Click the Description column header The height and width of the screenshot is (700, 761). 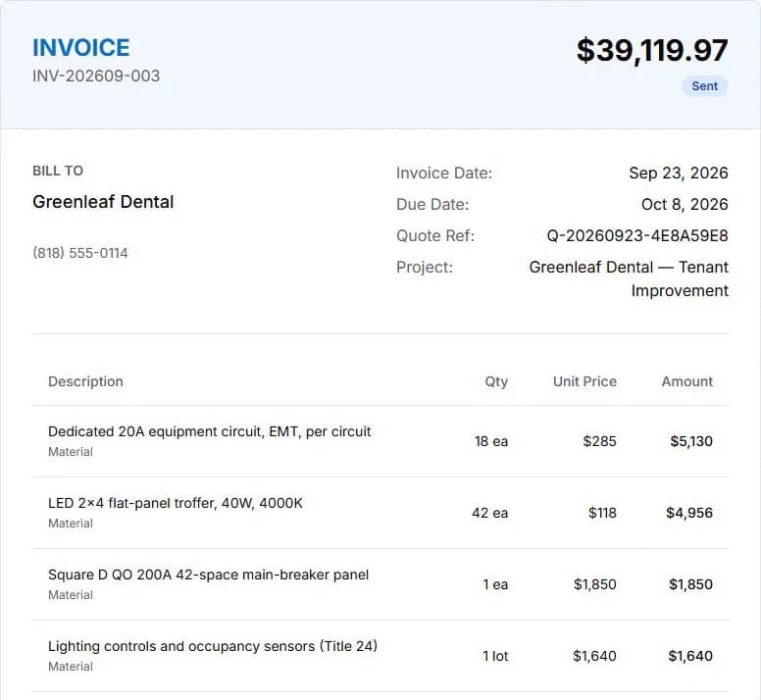pyautogui.click(x=85, y=381)
